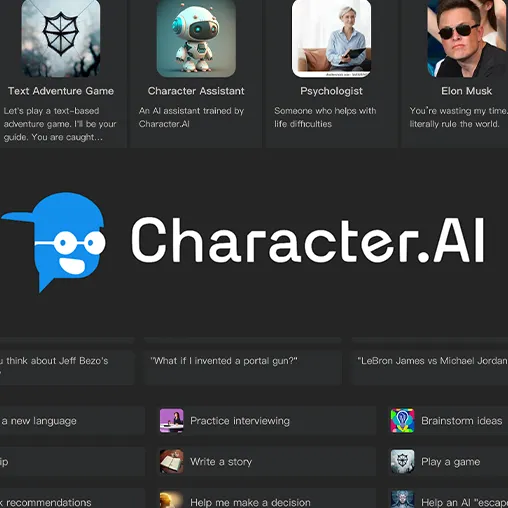Click the Play a game icon
Viewport: 508px width, 508px height.
pyautogui.click(x=402, y=461)
